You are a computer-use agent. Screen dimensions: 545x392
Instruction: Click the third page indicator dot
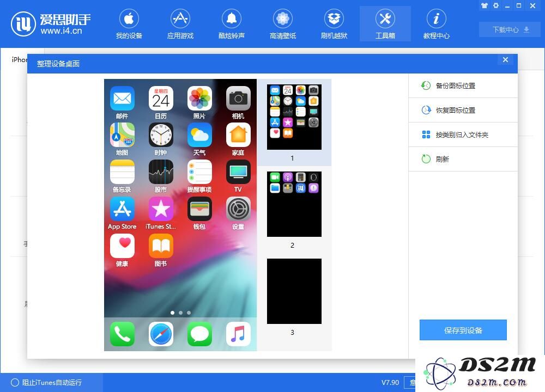[189, 313]
